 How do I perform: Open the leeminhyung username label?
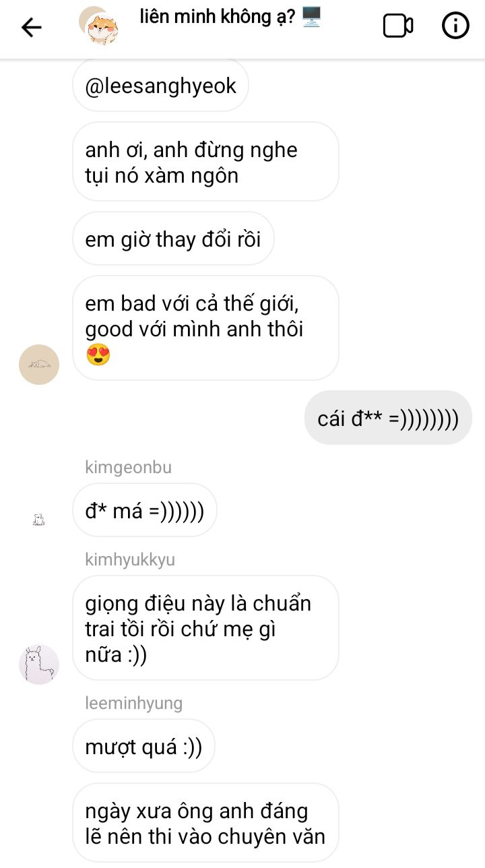coord(133,703)
